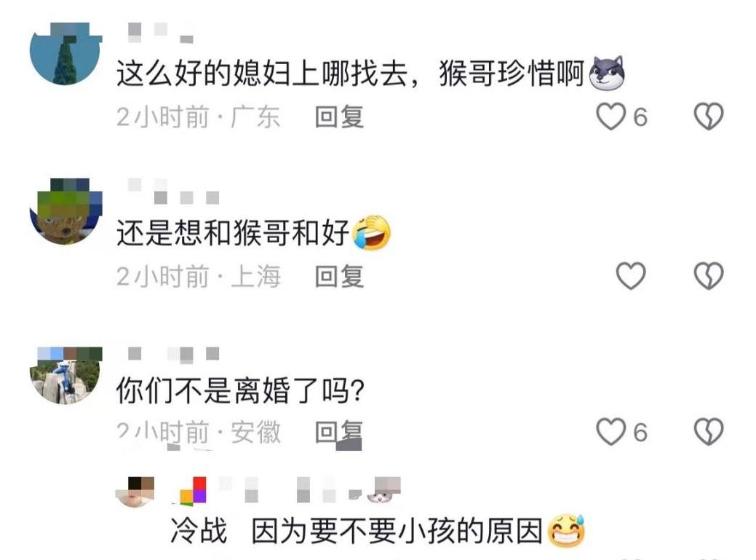Like the 安徽 comment 你们不是离婚了吗
Viewport: 756px width, 560px height.
tap(611, 431)
